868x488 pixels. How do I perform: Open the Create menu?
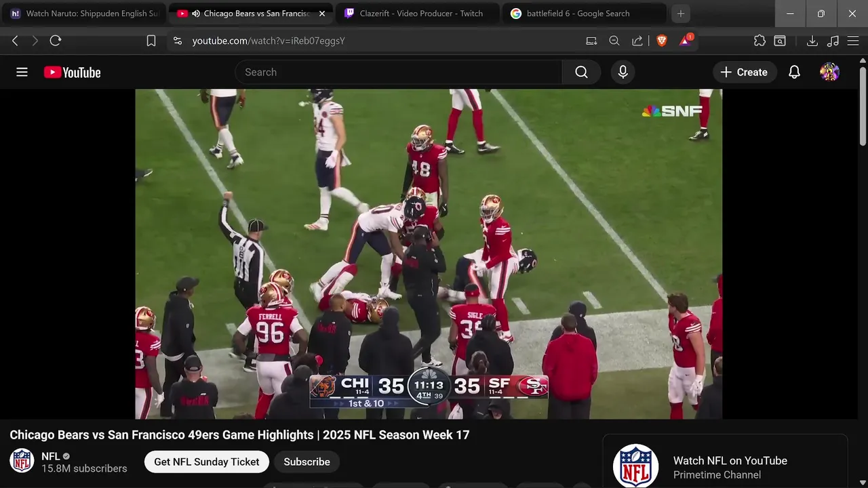[x=745, y=72]
